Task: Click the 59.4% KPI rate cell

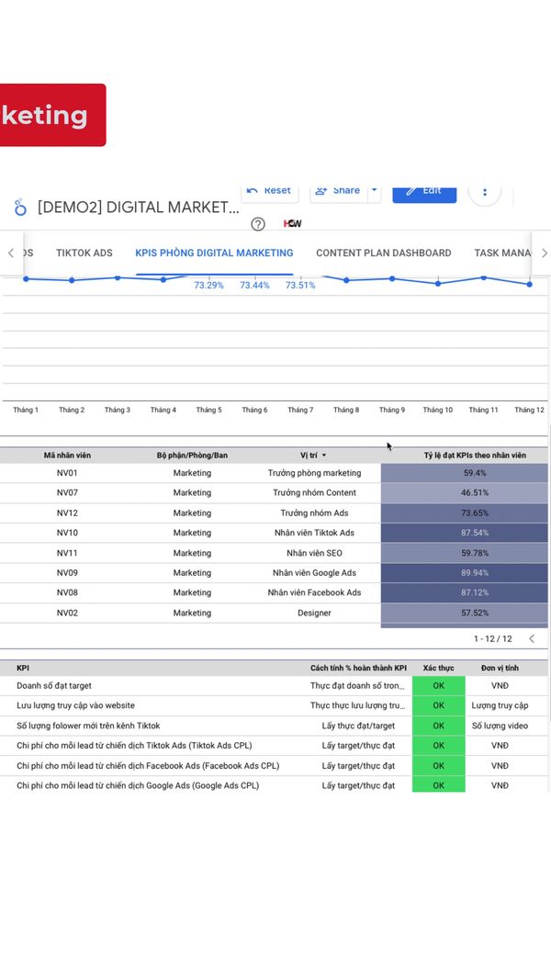Action: (464, 473)
